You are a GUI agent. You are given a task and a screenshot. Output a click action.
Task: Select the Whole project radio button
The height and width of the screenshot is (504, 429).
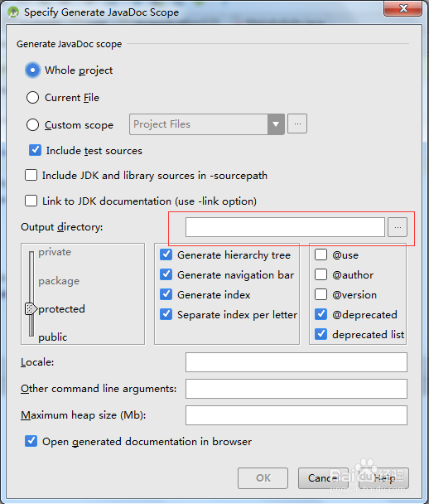[x=33, y=70]
